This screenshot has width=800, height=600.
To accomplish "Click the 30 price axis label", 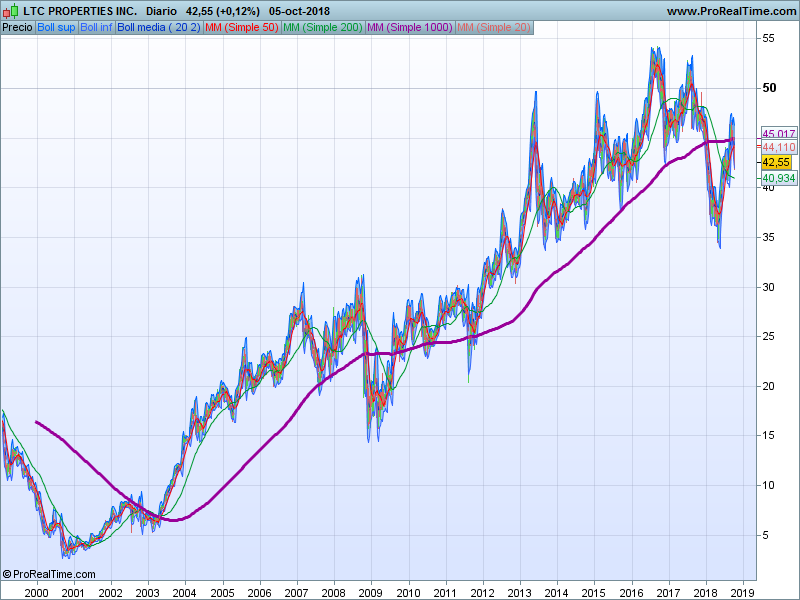I will click(768, 287).
